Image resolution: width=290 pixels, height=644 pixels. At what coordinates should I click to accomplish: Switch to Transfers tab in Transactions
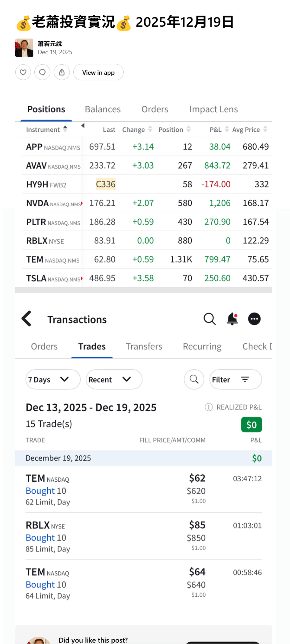[x=144, y=347]
